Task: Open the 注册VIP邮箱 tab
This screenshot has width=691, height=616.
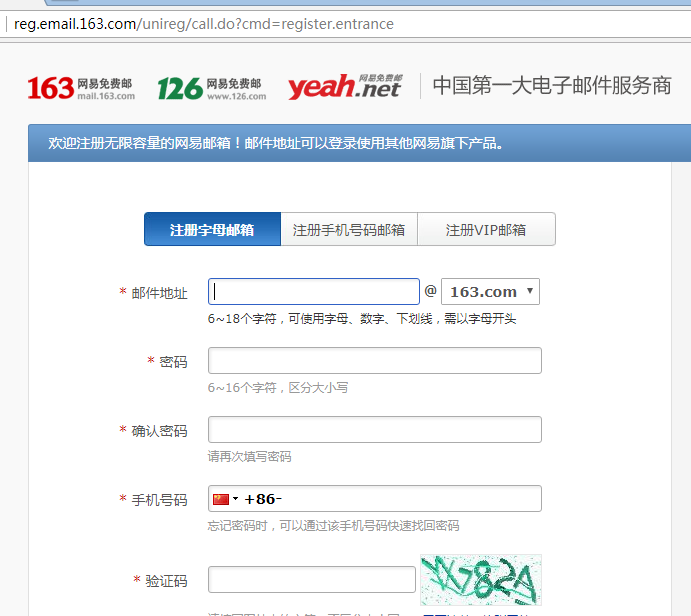Action: click(x=486, y=229)
